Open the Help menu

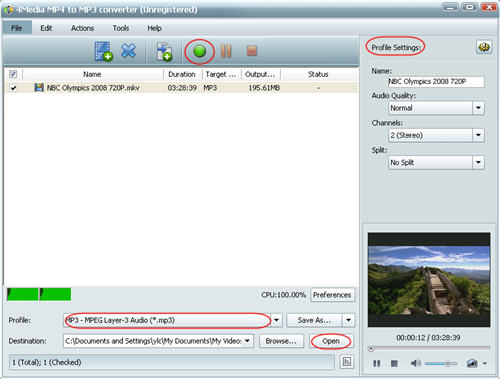(154, 28)
